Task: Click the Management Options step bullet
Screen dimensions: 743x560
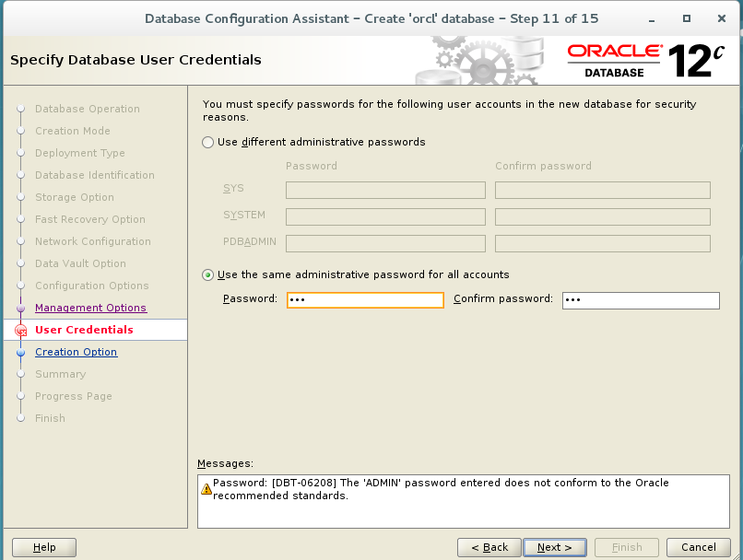Action: [x=20, y=309]
